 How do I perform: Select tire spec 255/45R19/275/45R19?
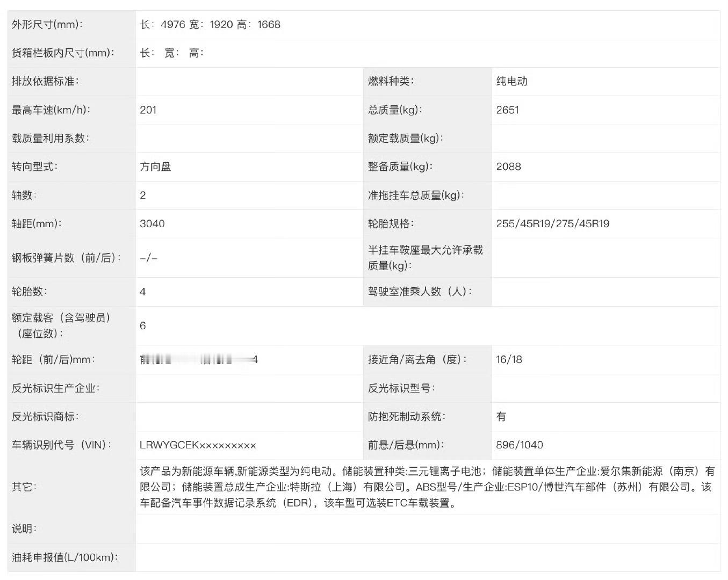pyautogui.click(x=553, y=224)
